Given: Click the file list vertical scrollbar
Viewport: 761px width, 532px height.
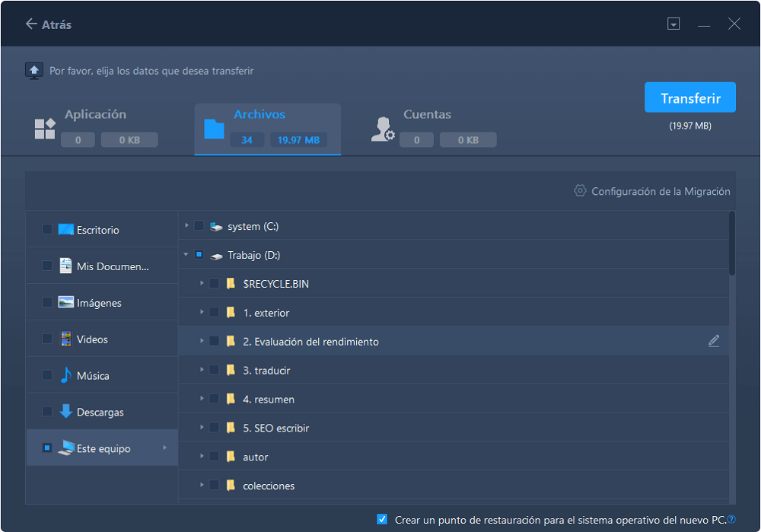Looking at the screenshot, I should click(732, 243).
